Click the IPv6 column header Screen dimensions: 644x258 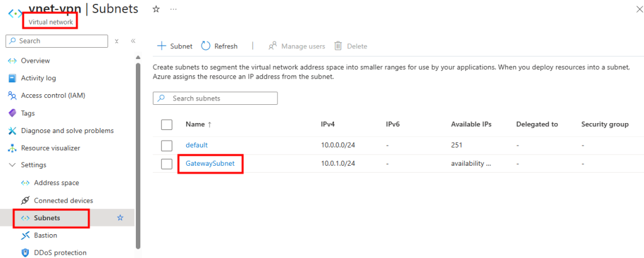click(x=392, y=124)
